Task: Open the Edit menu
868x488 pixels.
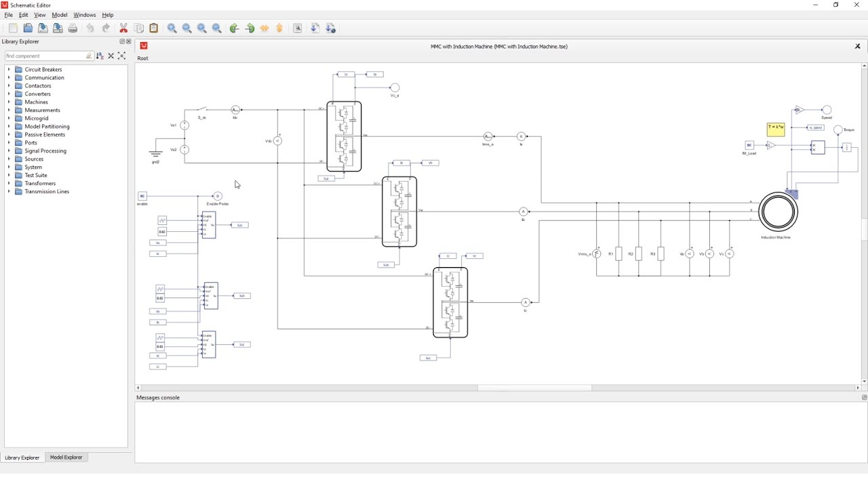Action: pos(24,15)
